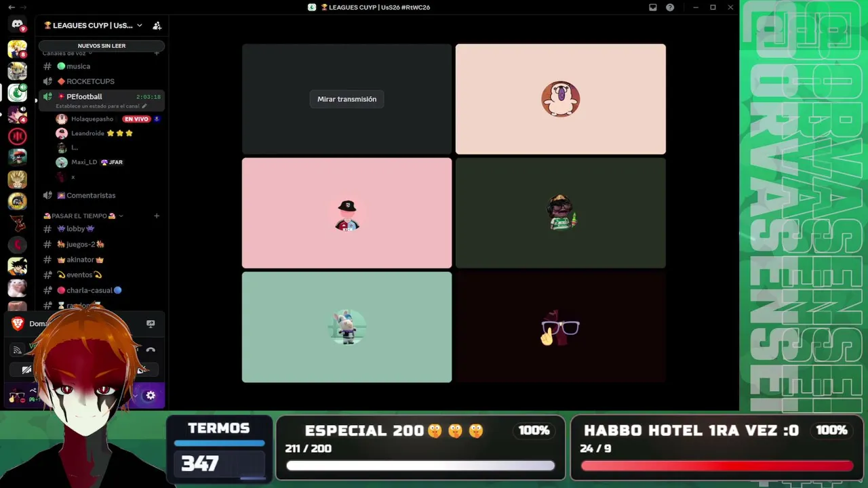Image resolution: width=868 pixels, height=488 pixels.
Task: Disconnect from voice with hang-up icon
Action: pos(151,350)
